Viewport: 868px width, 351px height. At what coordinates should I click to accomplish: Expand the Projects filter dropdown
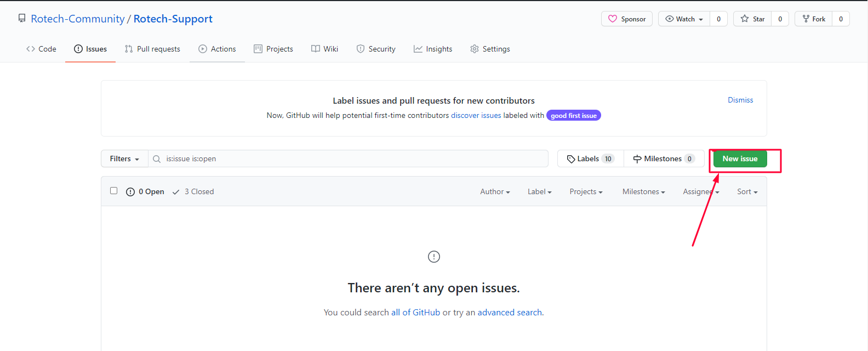(x=586, y=191)
